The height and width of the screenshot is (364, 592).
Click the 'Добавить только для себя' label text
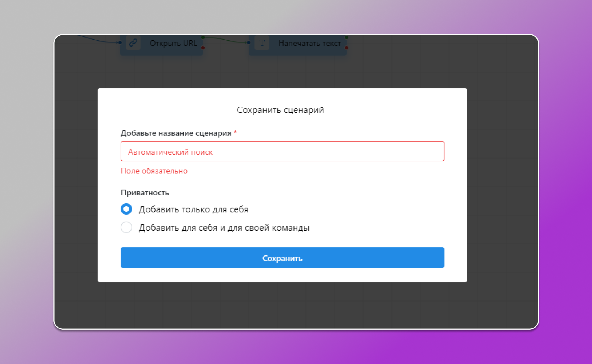[193, 209]
